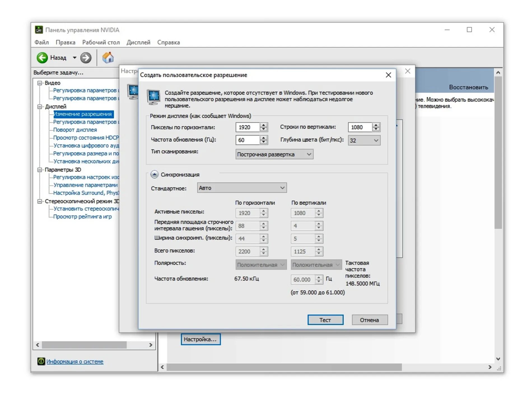Click the Частота обновления (Гц) field

[x=248, y=140]
